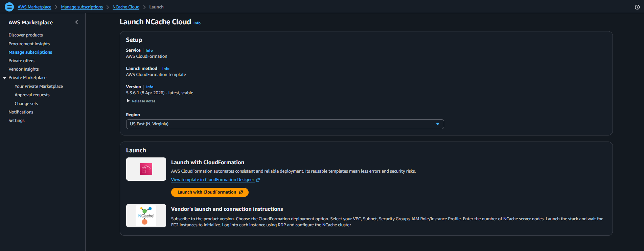Click the AWS CloudFormation template value text
The image size is (644, 251).
[x=156, y=75]
